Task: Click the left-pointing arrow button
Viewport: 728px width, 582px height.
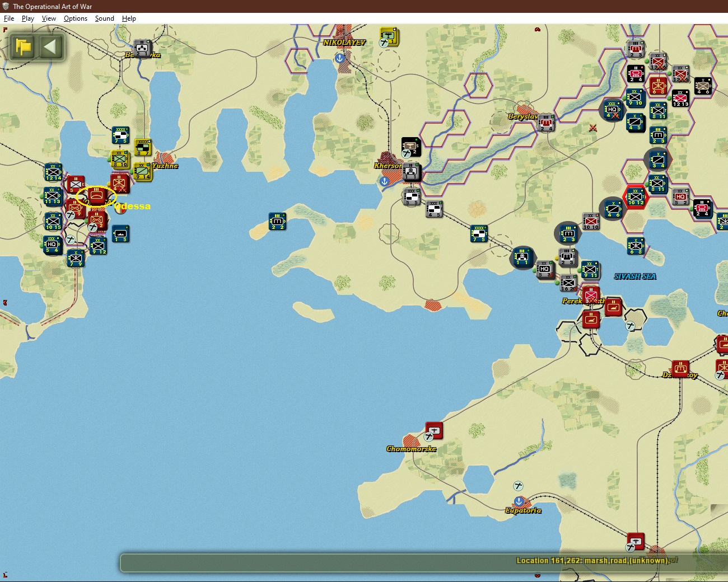Action: click(50, 46)
